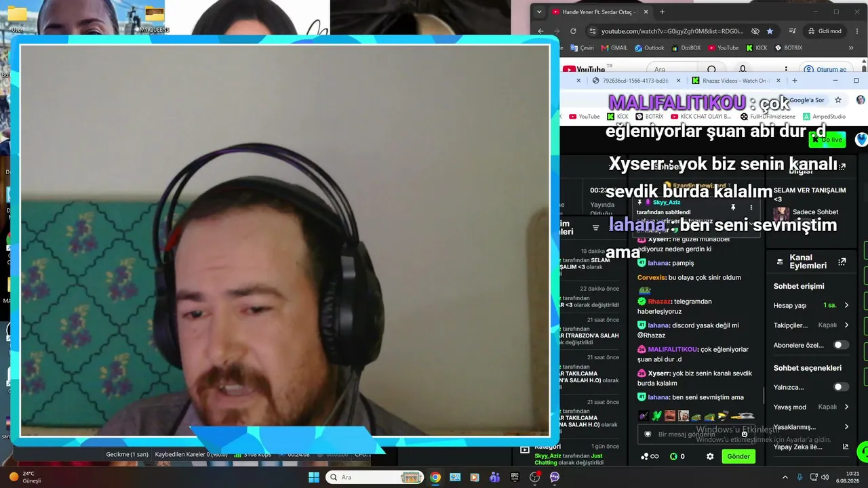Bookmark the Kick page with the star
868x488 pixels.
tap(838, 100)
